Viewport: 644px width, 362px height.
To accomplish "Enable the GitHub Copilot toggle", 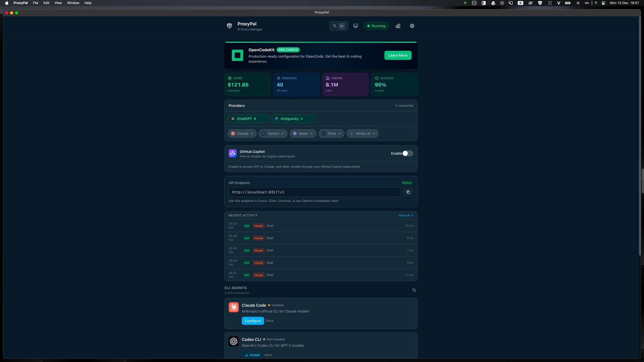I will coord(408,153).
